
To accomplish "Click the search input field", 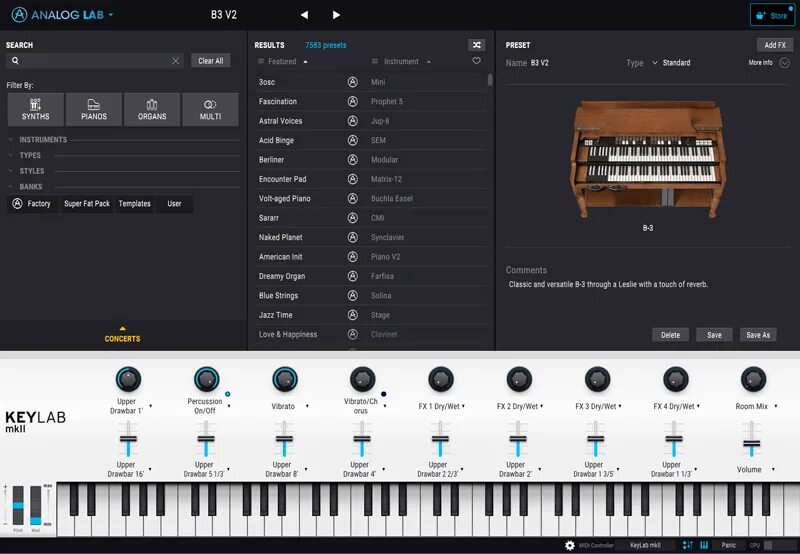I will tap(95, 61).
